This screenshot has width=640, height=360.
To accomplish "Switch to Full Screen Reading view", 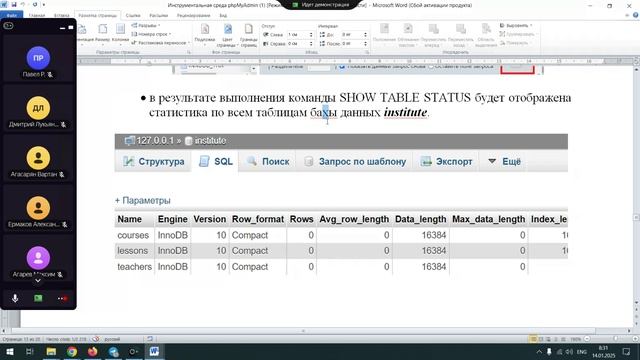I will click(541, 339).
